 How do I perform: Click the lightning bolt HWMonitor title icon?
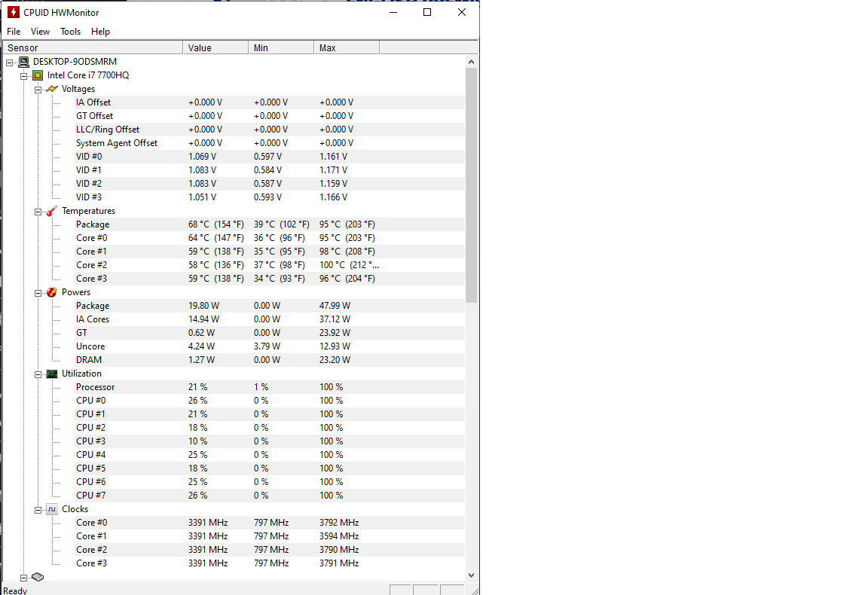(13, 12)
